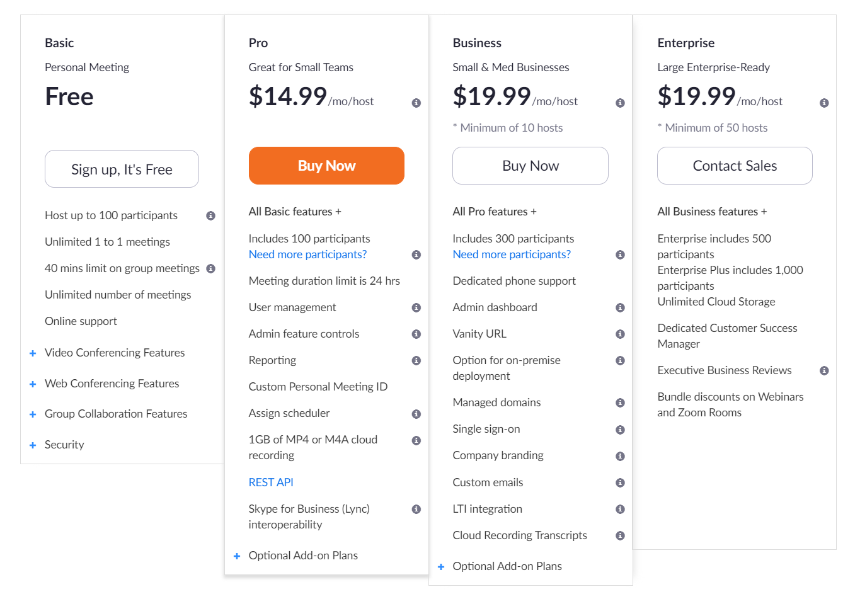Click info icon beside Assign scheduler

pos(416,414)
